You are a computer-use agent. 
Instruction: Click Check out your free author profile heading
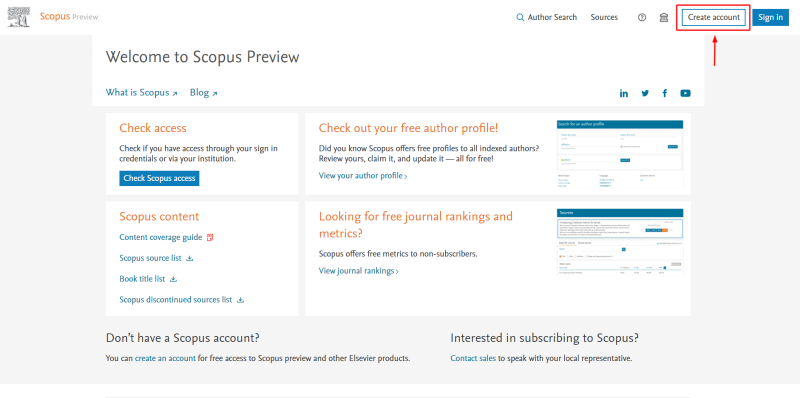point(409,128)
